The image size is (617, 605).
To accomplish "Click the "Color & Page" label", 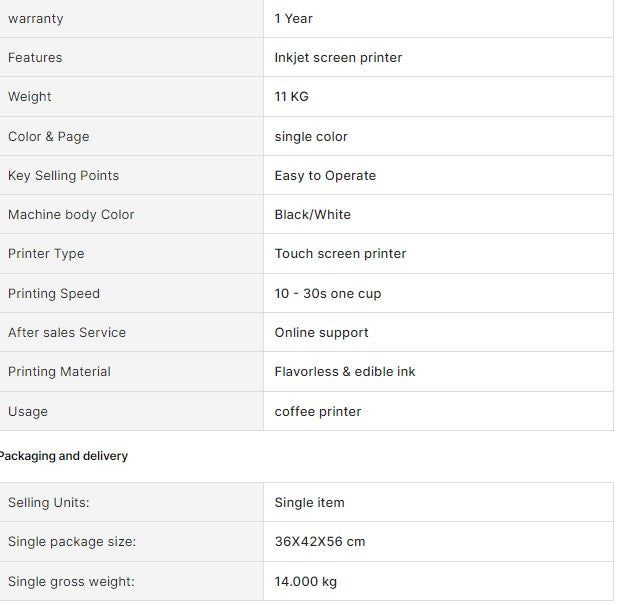I will tap(48, 136).
